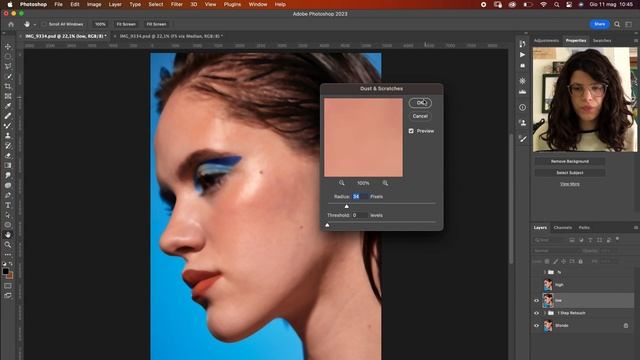
Task: Open the Actions panel play icon
Action: click(522, 54)
